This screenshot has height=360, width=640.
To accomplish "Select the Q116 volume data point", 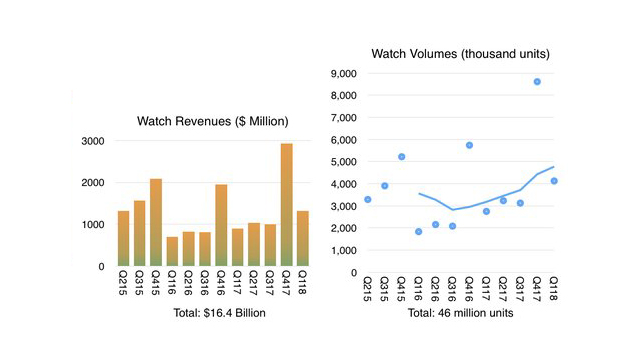I will [x=418, y=232].
